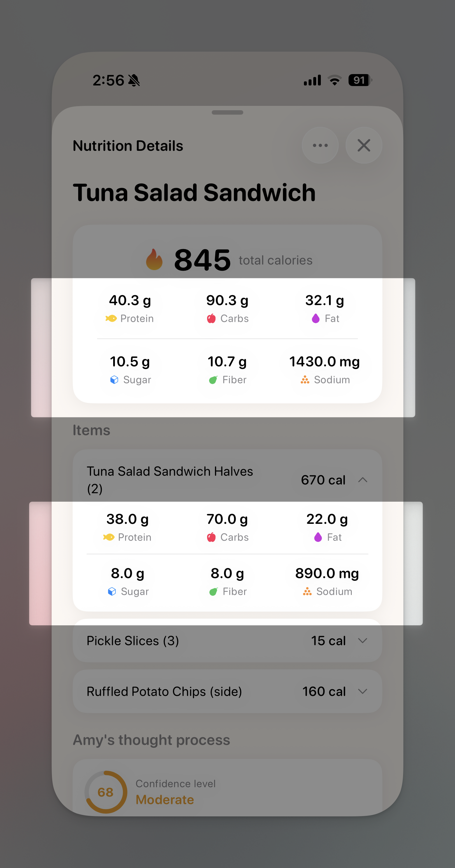This screenshot has width=455, height=868.
Task: Tap the apple Carbs icon in totals
Action: click(x=211, y=318)
